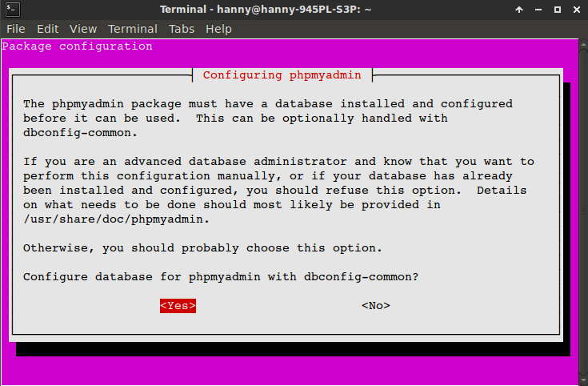Viewport: 588px width, 386px height.
Task: Open the Help menu
Action: [x=218, y=29]
